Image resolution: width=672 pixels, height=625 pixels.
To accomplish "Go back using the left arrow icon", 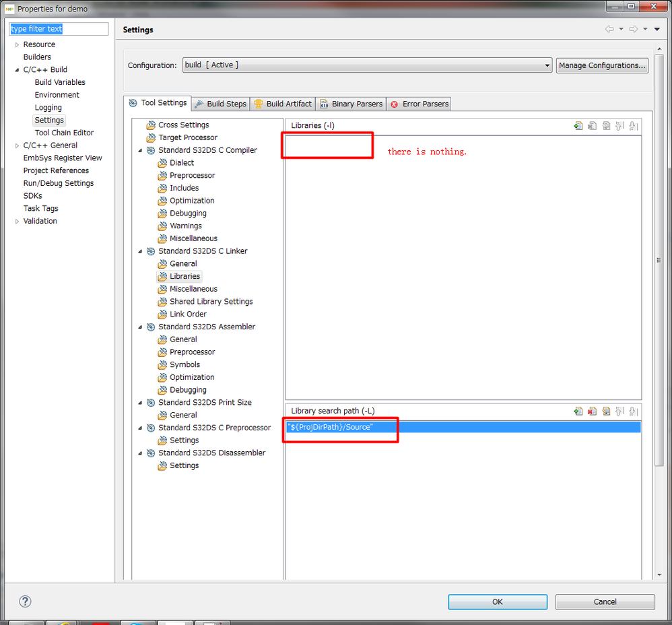I will point(609,29).
